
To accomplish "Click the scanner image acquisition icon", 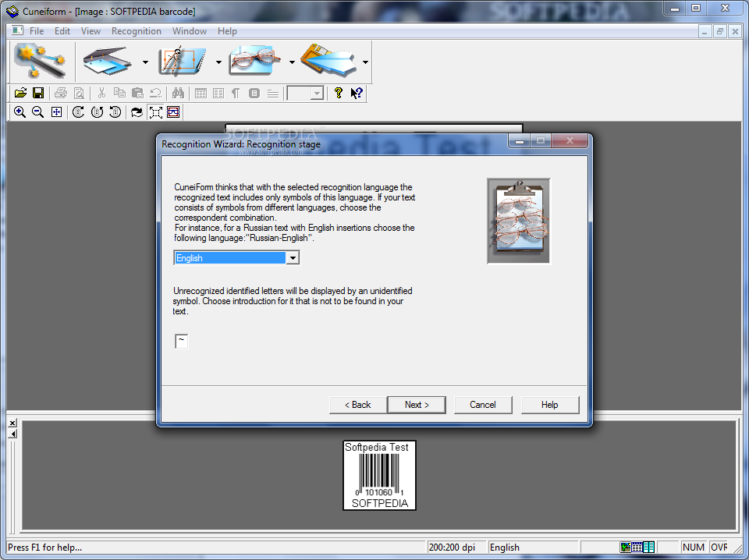I will (108, 62).
